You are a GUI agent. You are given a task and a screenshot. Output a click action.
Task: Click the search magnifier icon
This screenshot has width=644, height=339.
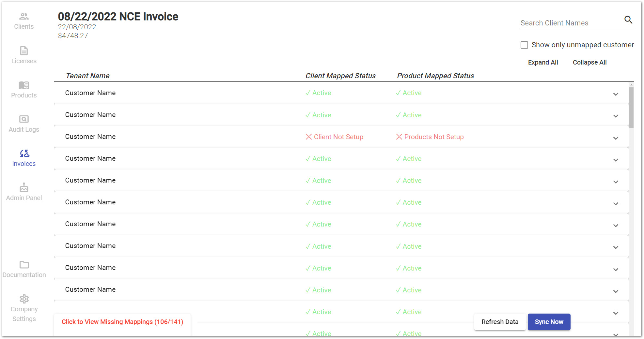pos(628,20)
